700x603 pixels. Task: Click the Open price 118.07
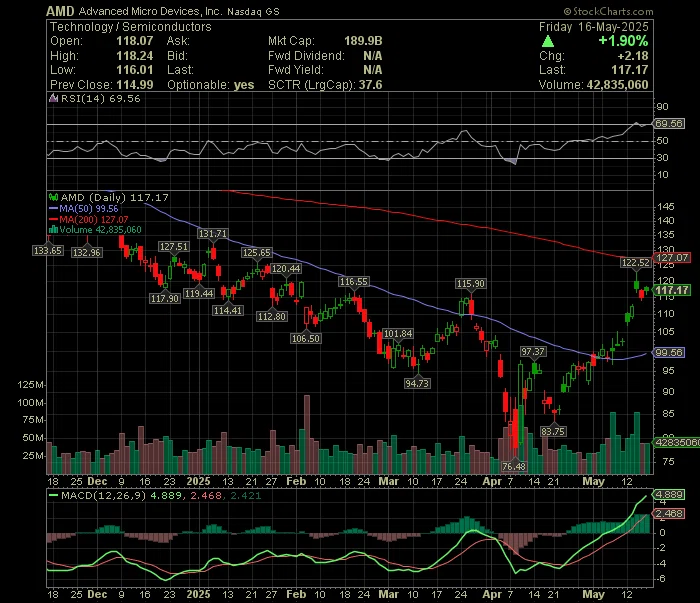(x=134, y=41)
